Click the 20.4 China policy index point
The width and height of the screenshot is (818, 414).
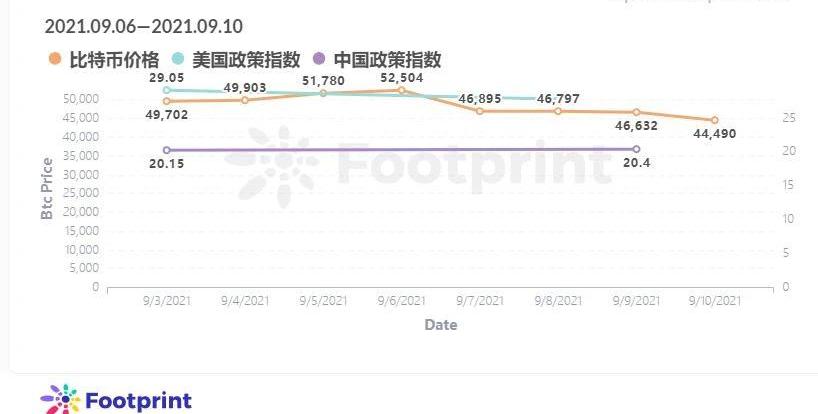636,149
